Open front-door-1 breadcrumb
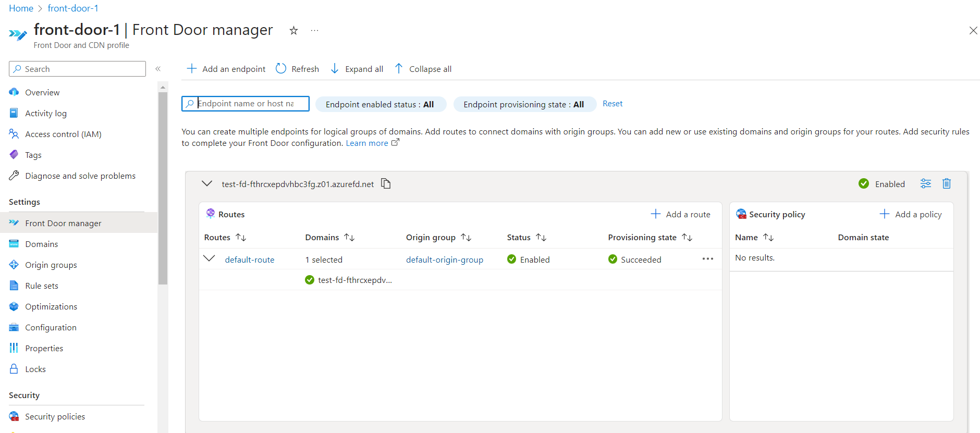The height and width of the screenshot is (433, 980). click(73, 8)
